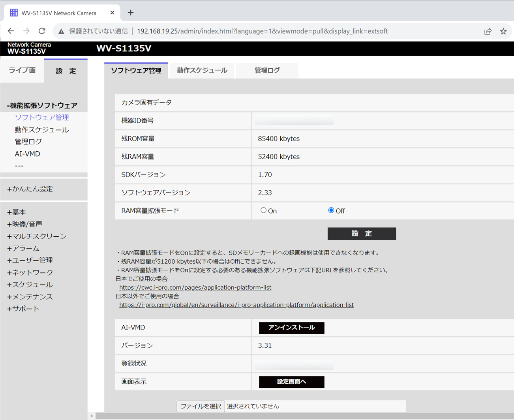514x420 pixels.
Task: Click the 52400 kbytes RAM value
Action: click(279, 157)
